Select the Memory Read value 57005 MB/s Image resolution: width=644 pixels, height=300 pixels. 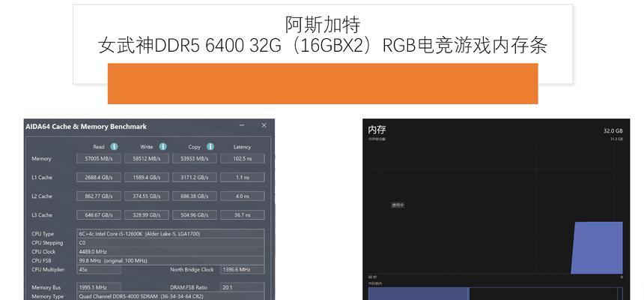pos(99,158)
